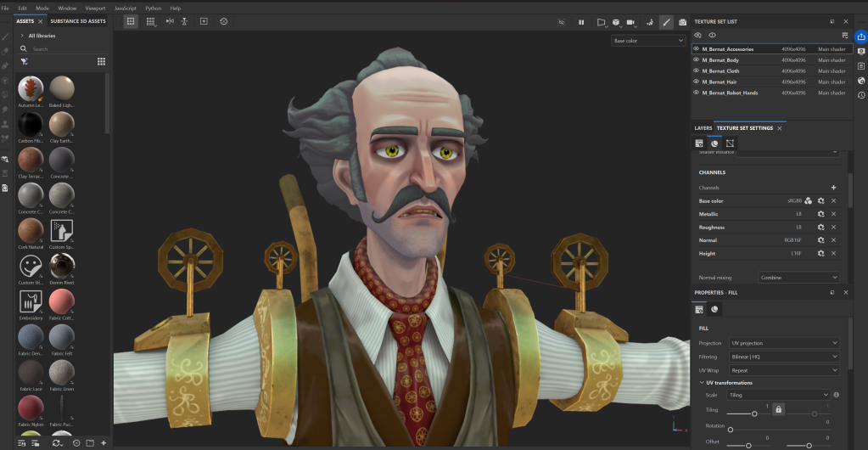868x450 pixels.
Task: Click the symmetry mirror icon in the toolbar
Action: pyautogui.click(x=170, y=21)
